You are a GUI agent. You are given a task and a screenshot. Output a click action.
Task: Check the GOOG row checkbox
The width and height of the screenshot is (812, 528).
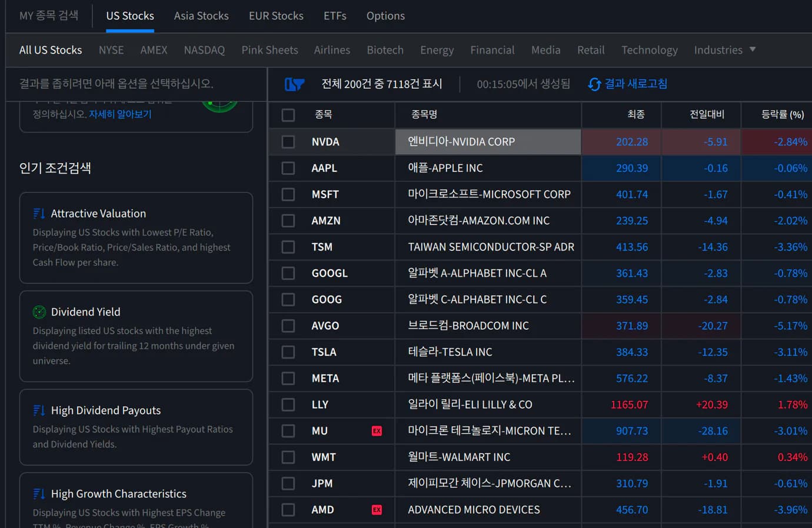(288, 299)
